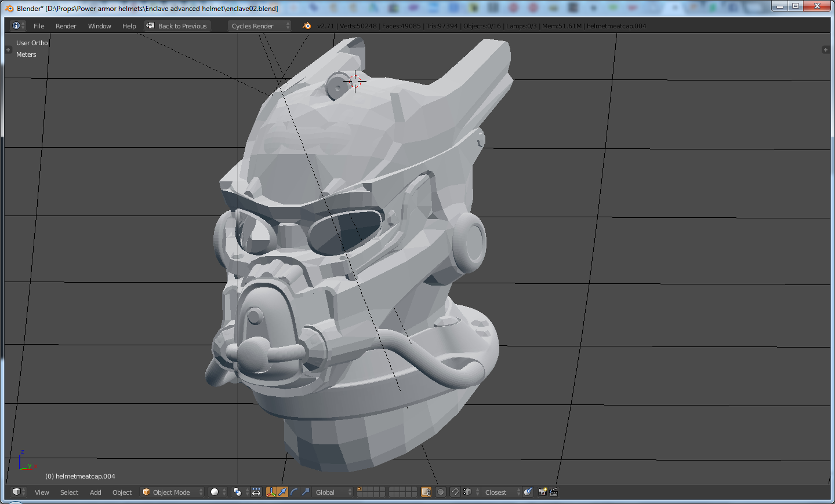
Task: Open the Info editor type selector
Action: [18, 26]
